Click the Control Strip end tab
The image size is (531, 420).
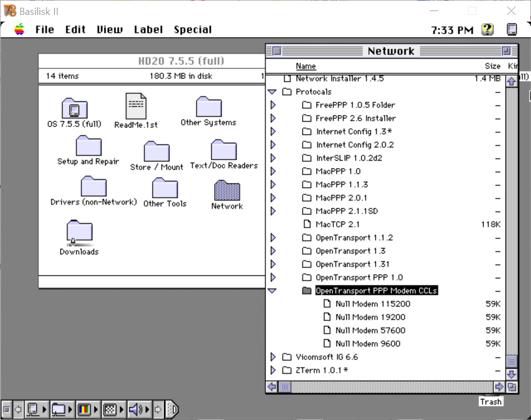[172, 410]
